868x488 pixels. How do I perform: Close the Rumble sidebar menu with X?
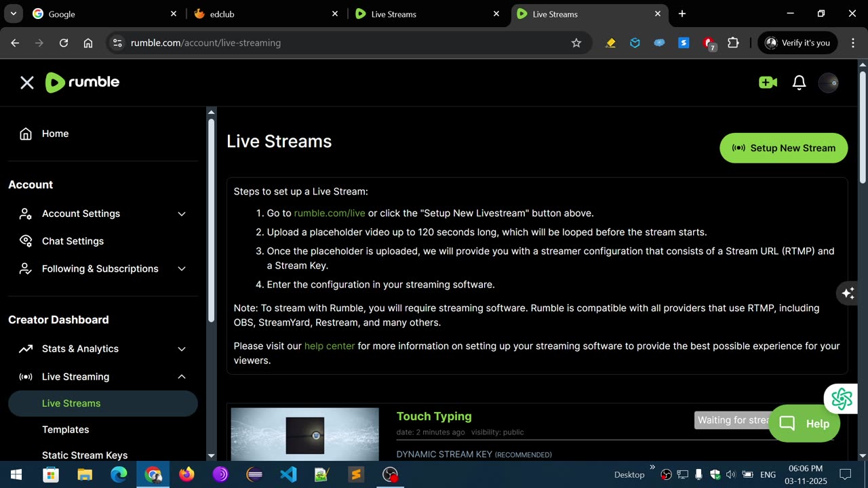(x=27, y=83)
